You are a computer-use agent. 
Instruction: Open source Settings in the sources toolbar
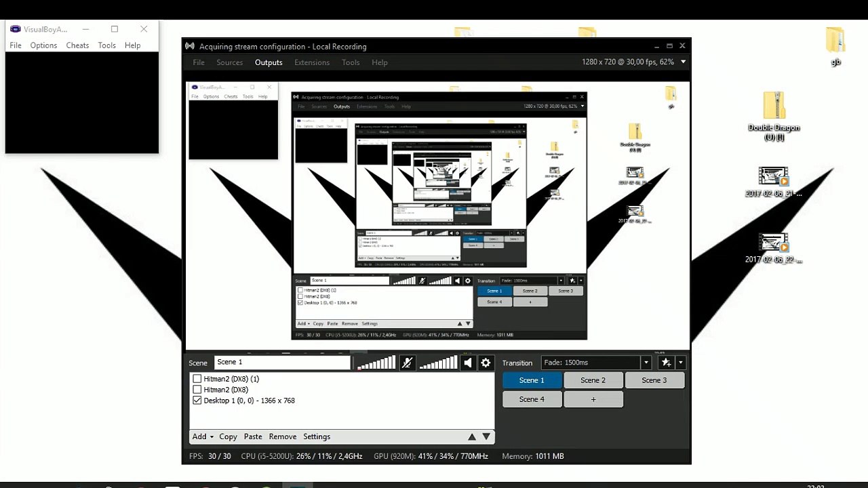tap(317, 436)
